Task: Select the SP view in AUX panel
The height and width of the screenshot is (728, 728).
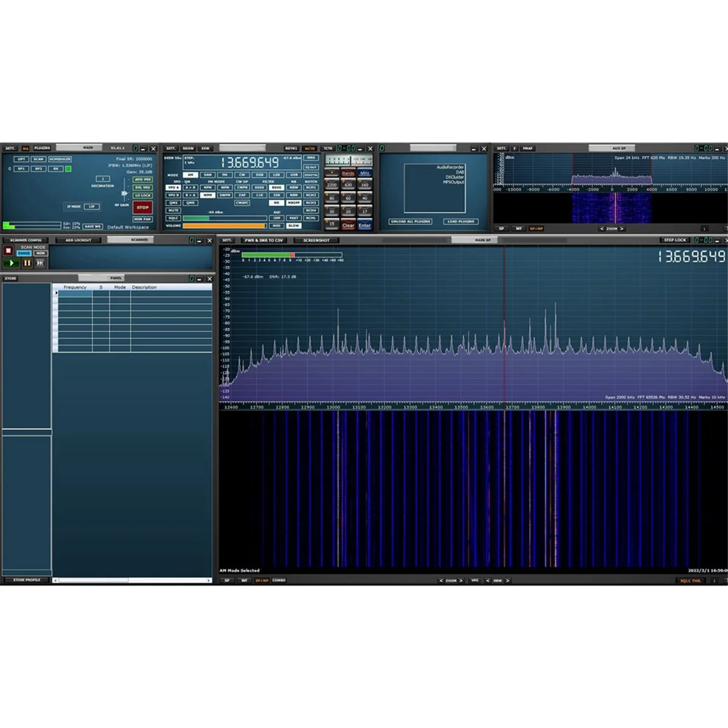Action: click(x=501, y=229)
